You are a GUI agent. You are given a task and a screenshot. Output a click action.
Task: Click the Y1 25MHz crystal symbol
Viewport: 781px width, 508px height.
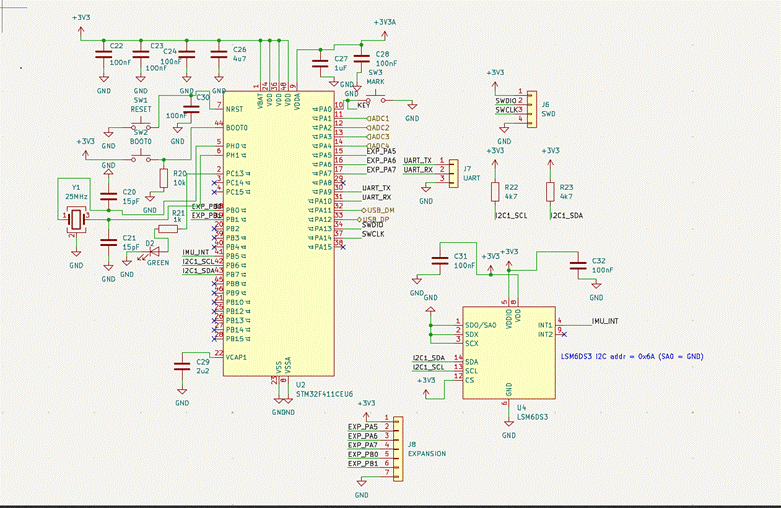[x=76, y=218]
